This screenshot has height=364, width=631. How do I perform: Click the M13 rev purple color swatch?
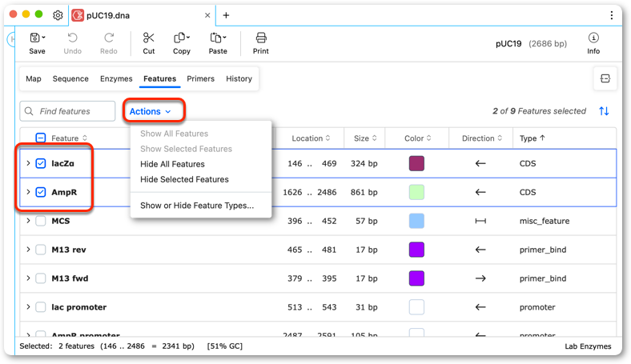pos(416,250)
